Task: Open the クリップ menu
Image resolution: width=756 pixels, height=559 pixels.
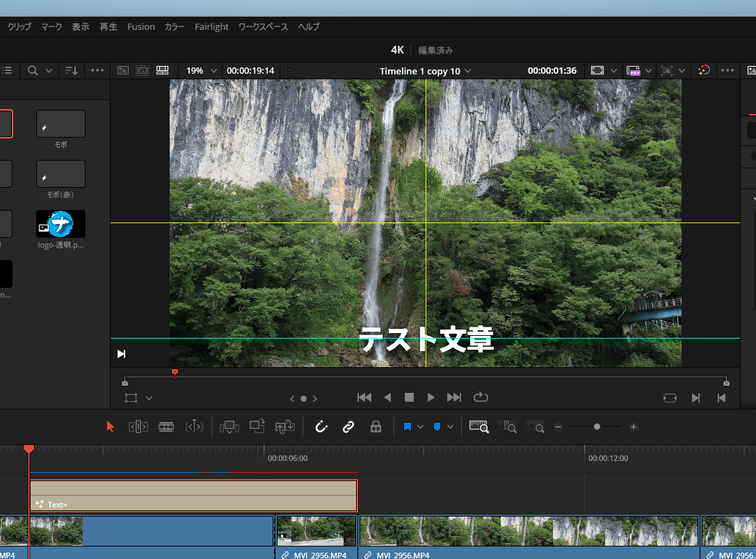Action: tap(19, 26)
